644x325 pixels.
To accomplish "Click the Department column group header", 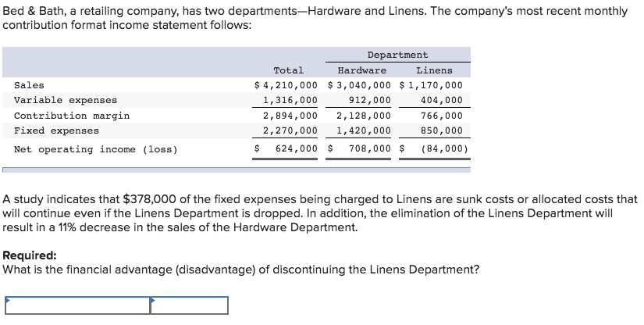I will [397, 55].
